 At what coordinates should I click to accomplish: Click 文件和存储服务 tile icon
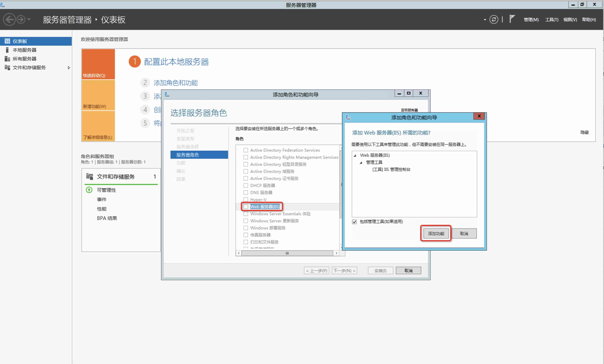click(89, 176)
